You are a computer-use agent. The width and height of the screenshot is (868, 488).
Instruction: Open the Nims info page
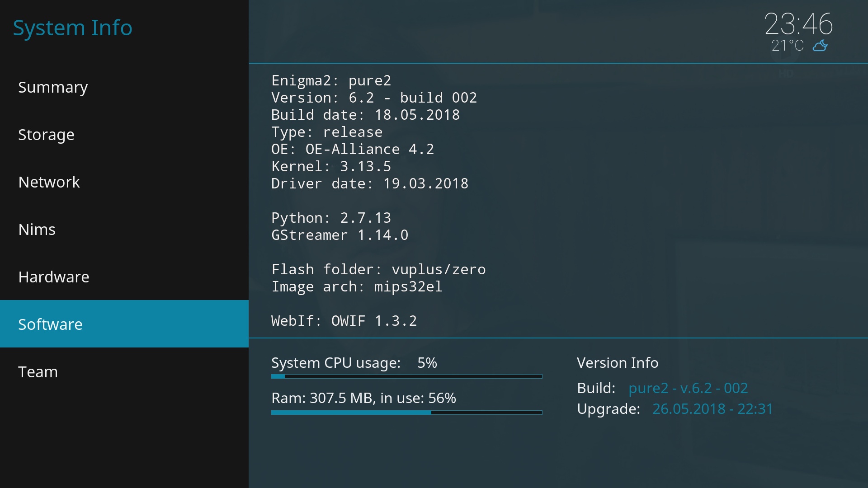[124, 229]
